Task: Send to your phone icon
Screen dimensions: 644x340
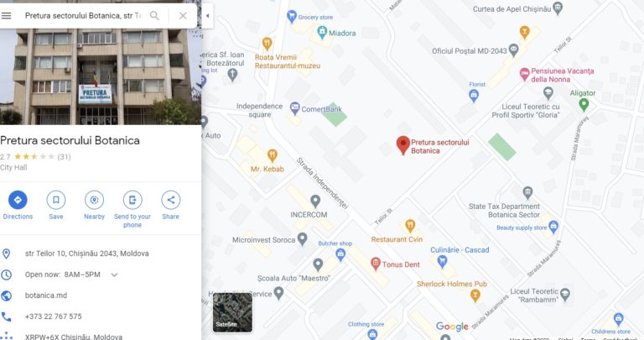Action: click(132, 200)
